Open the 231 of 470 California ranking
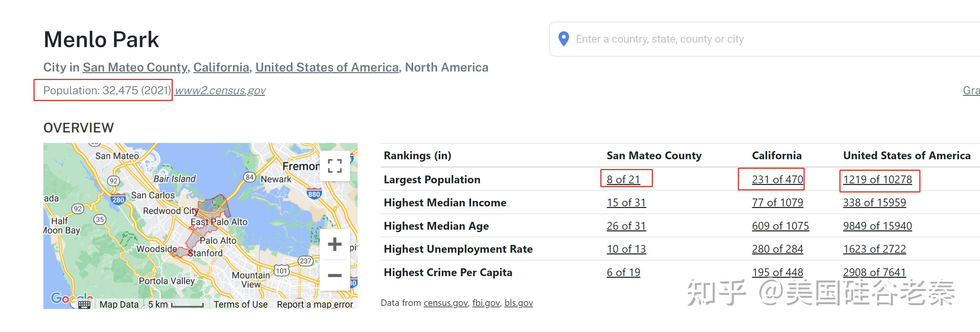 point(777,179)
